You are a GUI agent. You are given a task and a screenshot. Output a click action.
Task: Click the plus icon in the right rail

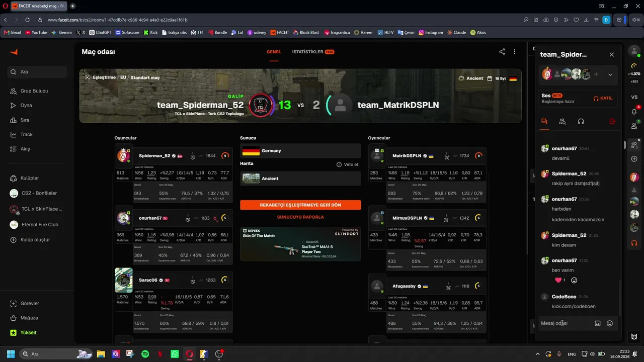point(634,159)
